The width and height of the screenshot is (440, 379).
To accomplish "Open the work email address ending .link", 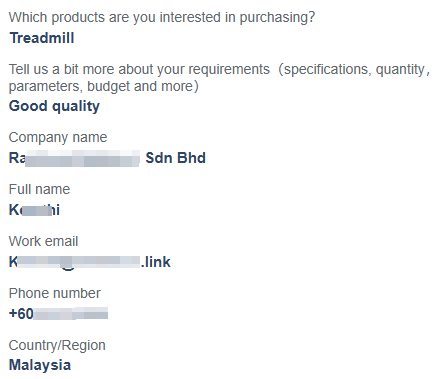I will pos(90,262).
